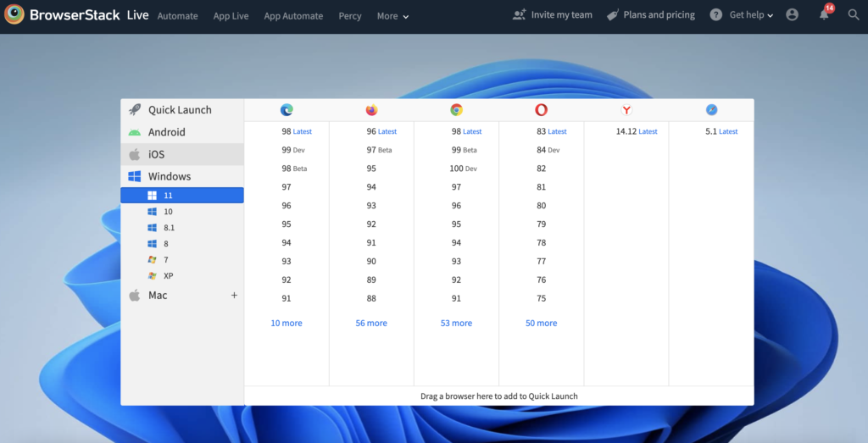Launch Firefox version 88

point(371,299)
